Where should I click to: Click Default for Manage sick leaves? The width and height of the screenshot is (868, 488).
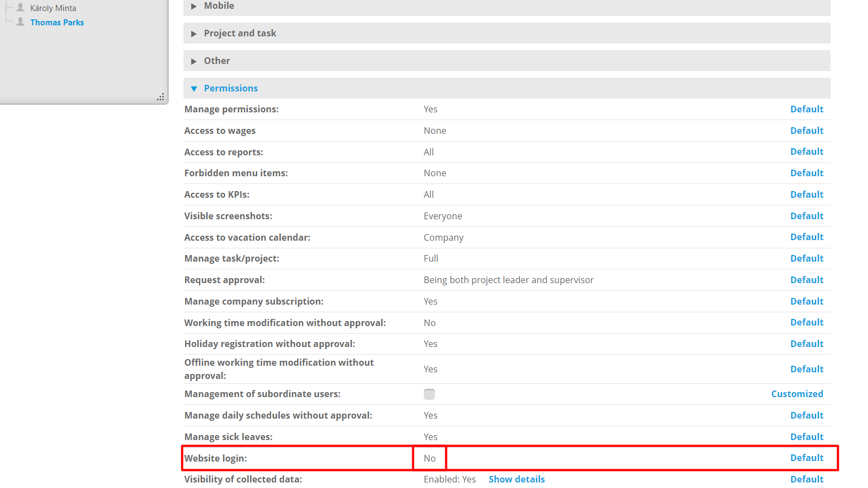point(806,437)
